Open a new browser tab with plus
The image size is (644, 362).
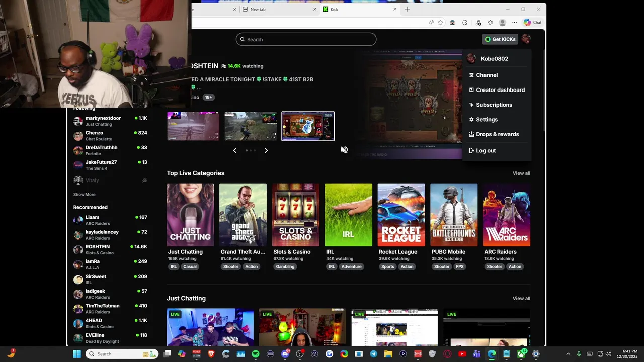click(407, 9)
